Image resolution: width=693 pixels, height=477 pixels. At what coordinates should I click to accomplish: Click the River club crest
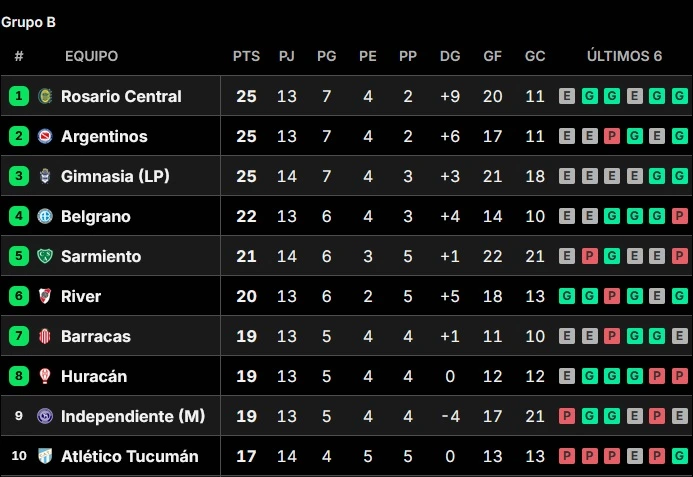click(45, 296)
